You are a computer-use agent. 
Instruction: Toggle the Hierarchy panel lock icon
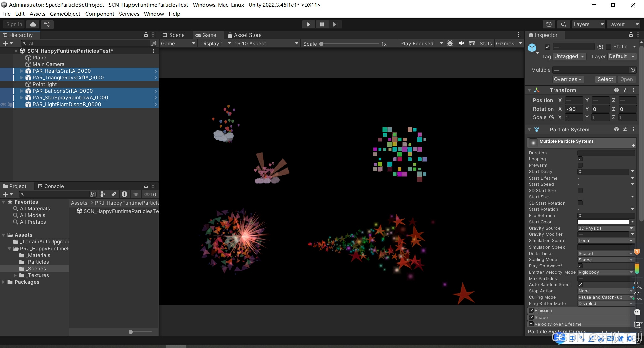[146, 35]
